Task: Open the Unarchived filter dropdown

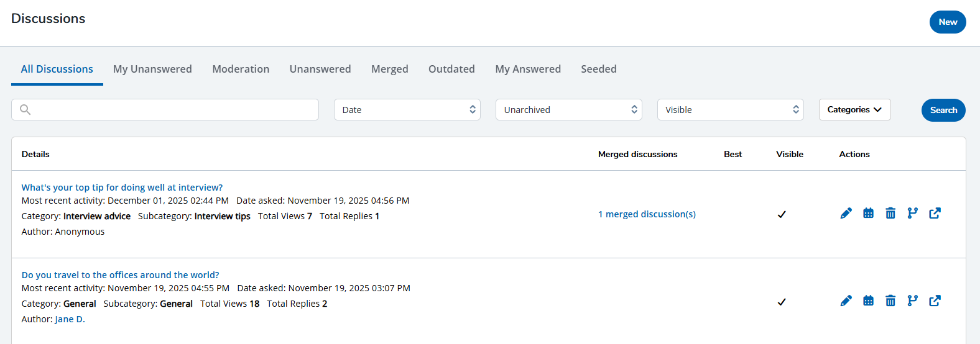Action: point(568,110)
